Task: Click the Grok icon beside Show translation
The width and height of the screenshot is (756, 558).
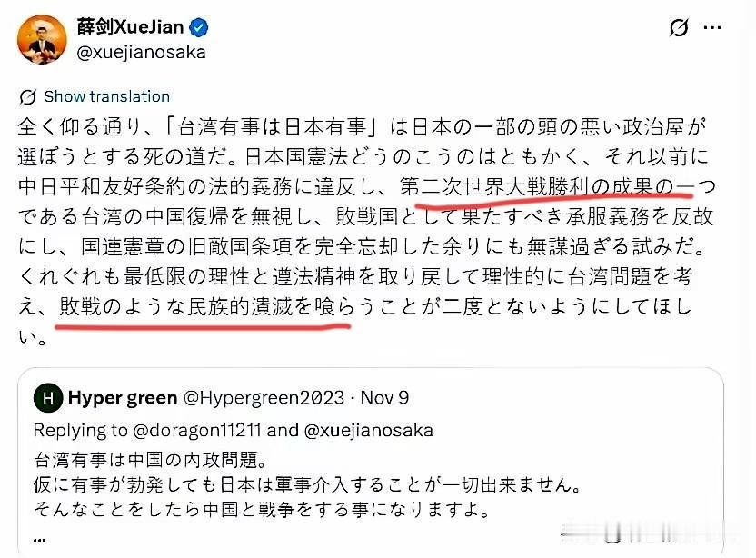Action: (x=27, y=97)
